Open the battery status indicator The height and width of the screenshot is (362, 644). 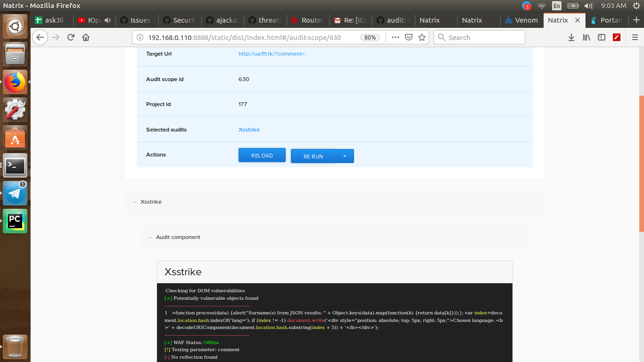point(573,6)
